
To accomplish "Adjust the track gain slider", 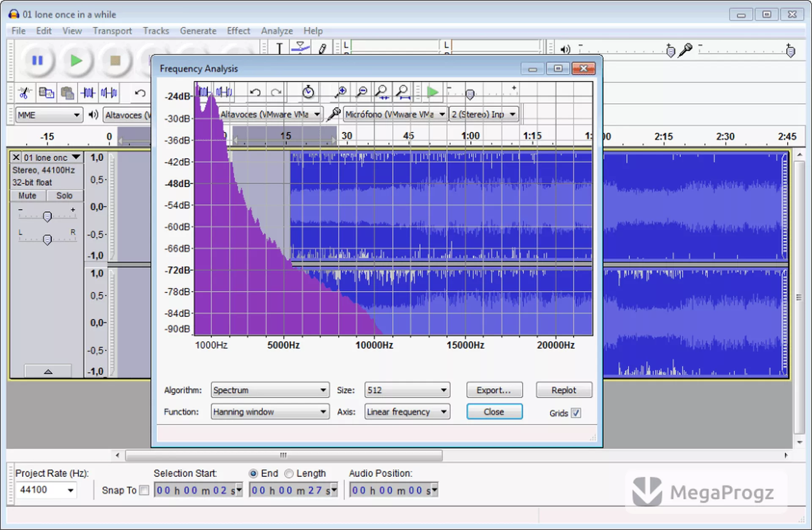I will (47, 216).
